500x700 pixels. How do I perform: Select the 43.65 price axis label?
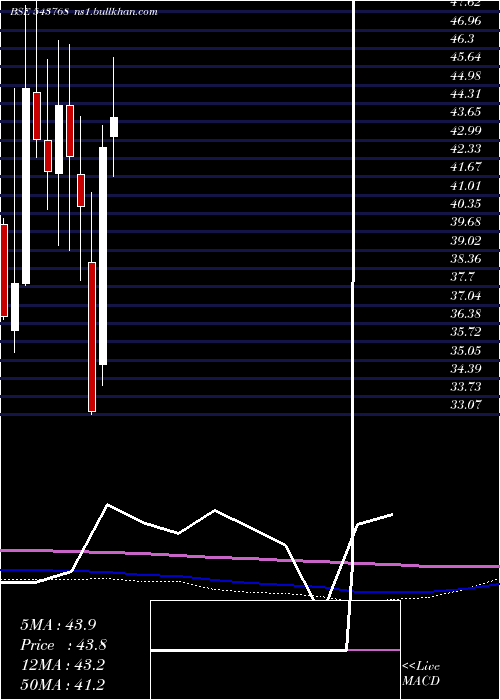pyautogui.click(x=466, y=112)
